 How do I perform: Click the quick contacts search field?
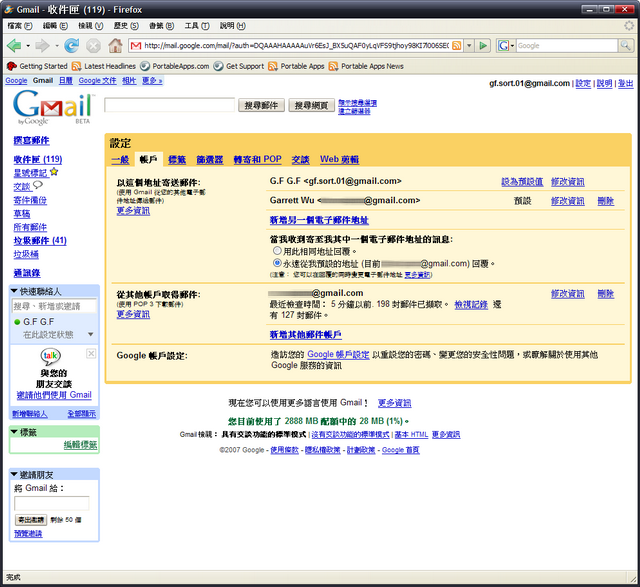click(54, 306)
